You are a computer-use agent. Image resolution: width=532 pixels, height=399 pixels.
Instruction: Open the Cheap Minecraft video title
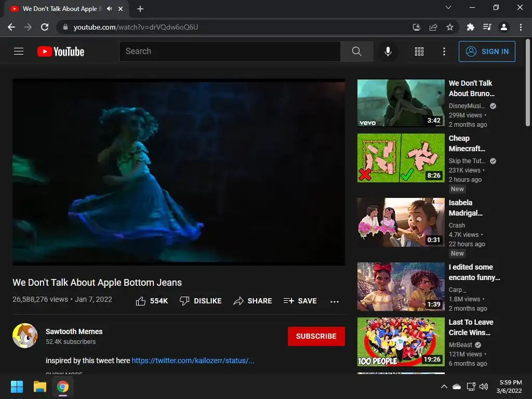[x=467, y=143]
